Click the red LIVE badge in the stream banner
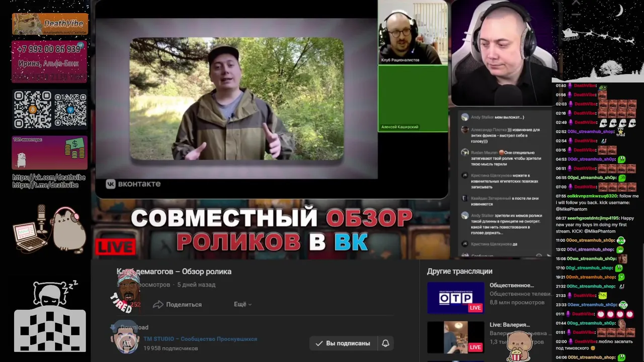This screenshot has height=362, width=644. [115, 246]
